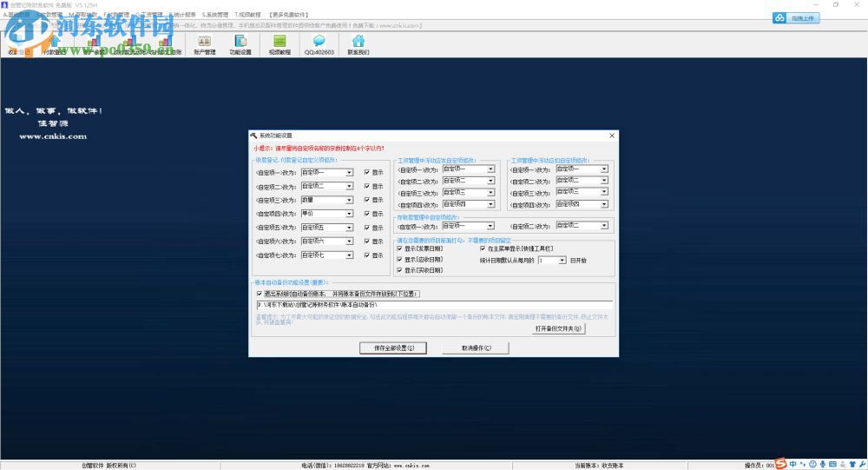This screenshot has width=868, height=470.
Task: Open 账户管理 from the toolbar
Action: coord(204,44)
